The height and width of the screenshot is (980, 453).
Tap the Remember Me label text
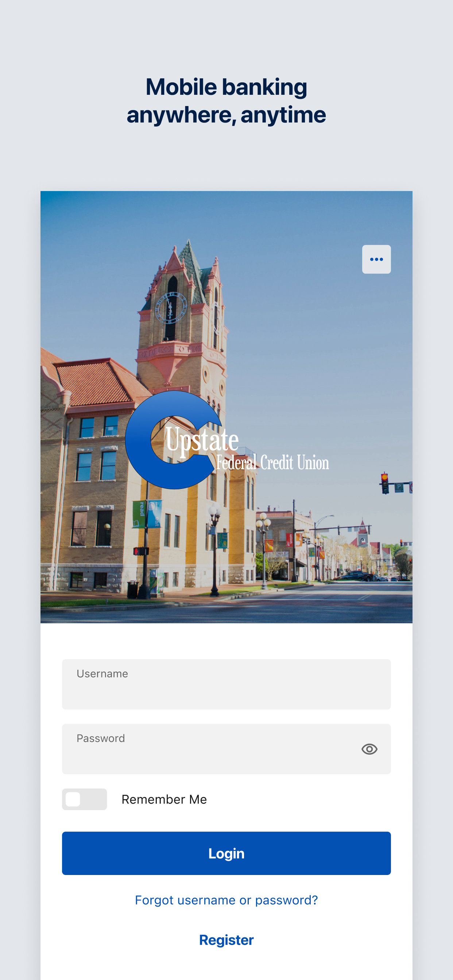point(164,799)
